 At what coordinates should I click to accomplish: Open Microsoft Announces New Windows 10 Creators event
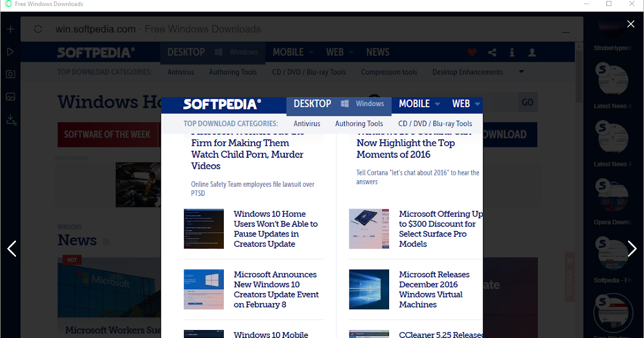pyautogui.click(x=276, y=289)
